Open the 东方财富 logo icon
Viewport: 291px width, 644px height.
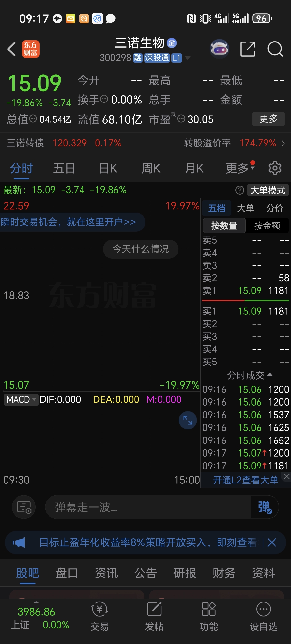31,49
